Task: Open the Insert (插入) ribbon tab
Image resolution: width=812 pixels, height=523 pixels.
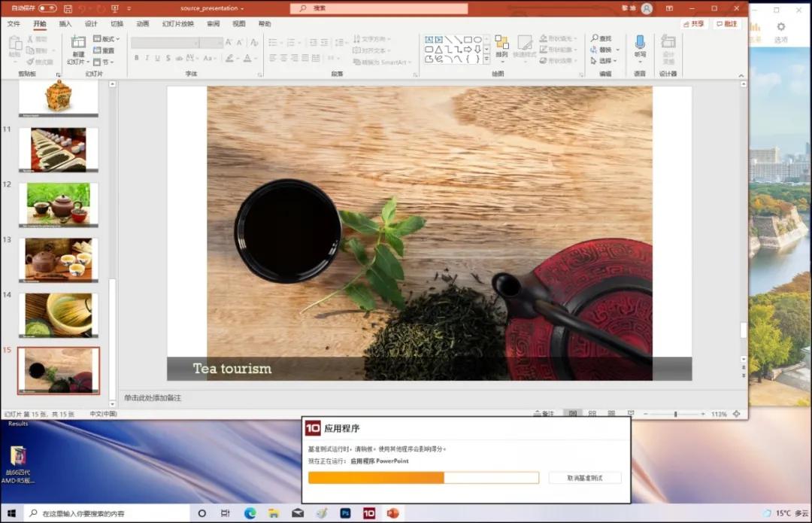Action: (65, 24)
